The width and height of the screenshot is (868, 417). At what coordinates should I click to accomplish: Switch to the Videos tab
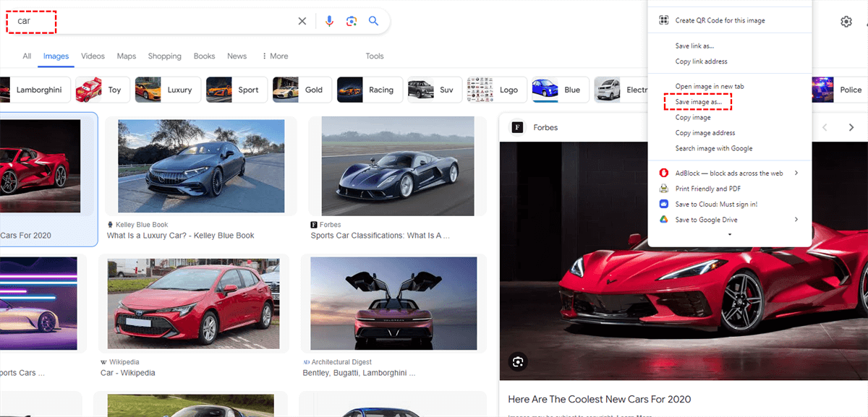(93, 56)
